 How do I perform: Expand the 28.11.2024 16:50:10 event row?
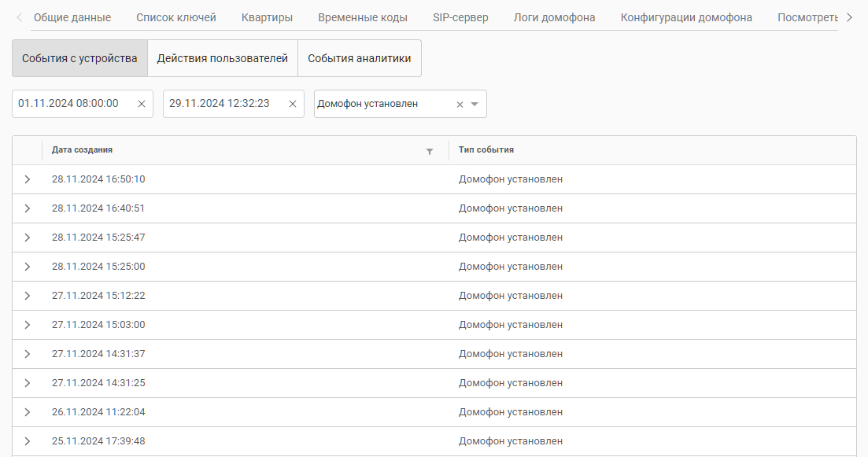tap(28, 179)
